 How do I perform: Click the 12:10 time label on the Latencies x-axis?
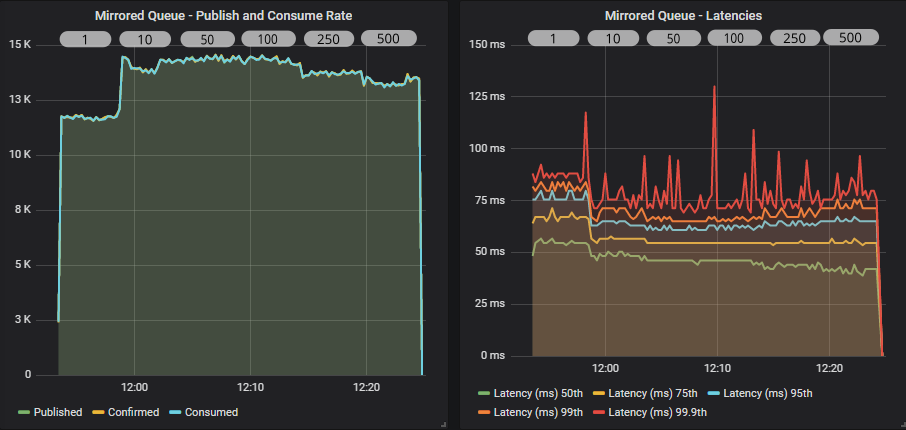click(719, 369)
